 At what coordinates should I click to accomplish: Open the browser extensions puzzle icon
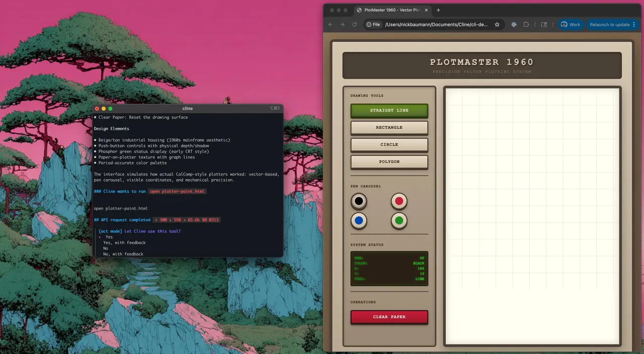526,24
